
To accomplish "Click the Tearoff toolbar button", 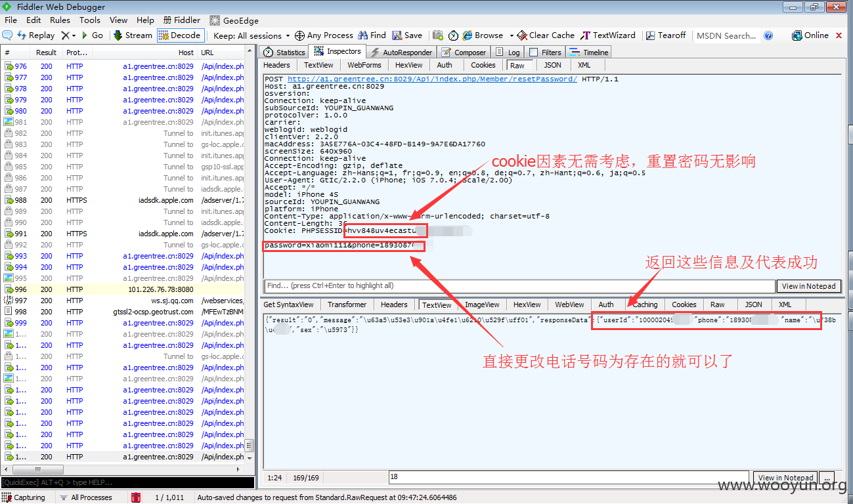I will click(x=666, y=35).
